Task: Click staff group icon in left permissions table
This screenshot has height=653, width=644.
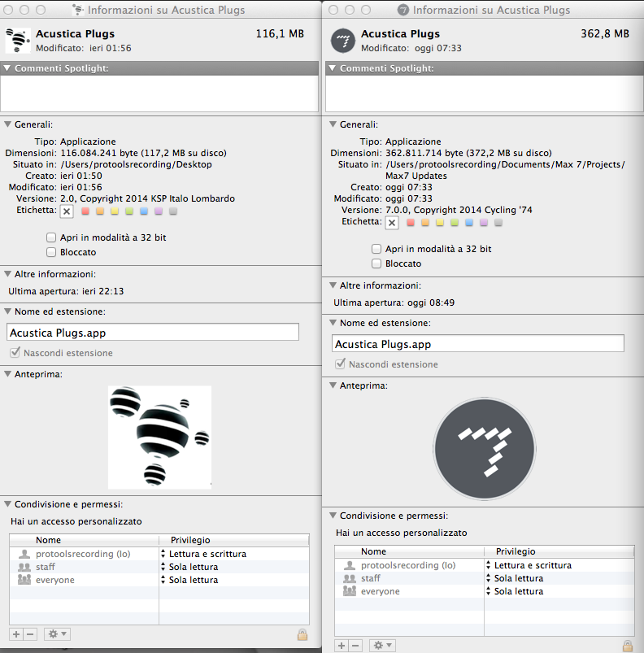Action: (x=24, y=567)
